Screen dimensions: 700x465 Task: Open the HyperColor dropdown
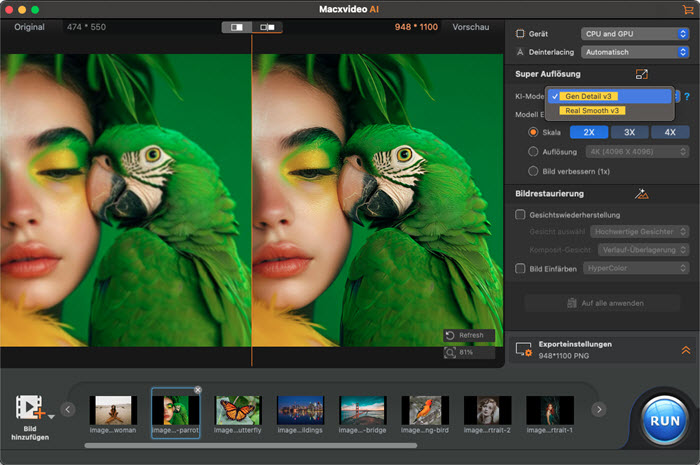pos(636,268)
